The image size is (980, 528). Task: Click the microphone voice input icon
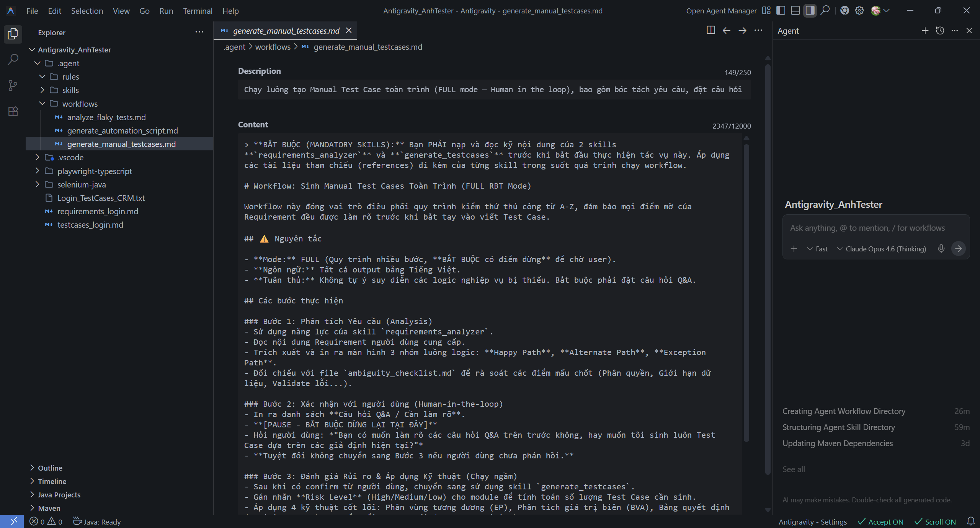tap(941, 249)
